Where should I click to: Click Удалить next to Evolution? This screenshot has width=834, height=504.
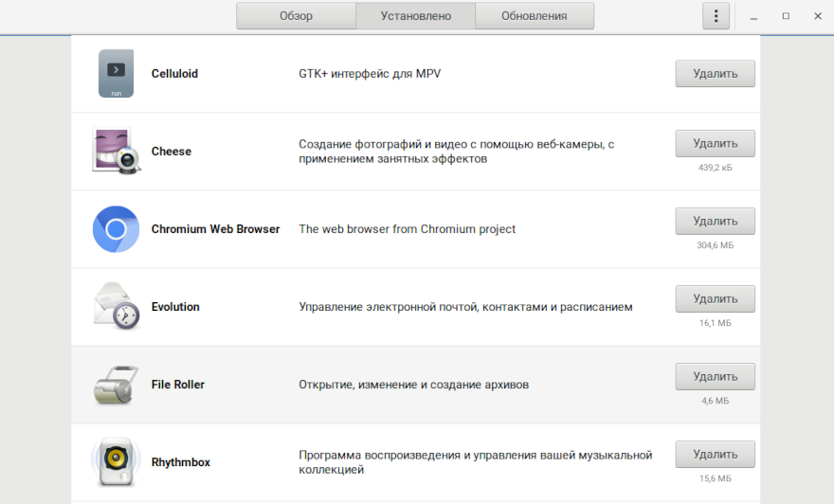pos(715,299)
